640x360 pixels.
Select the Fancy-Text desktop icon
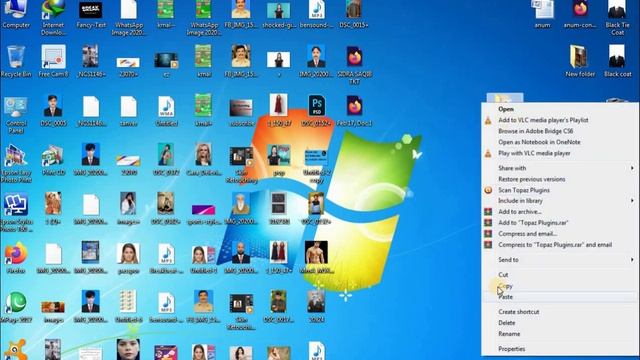91,14
